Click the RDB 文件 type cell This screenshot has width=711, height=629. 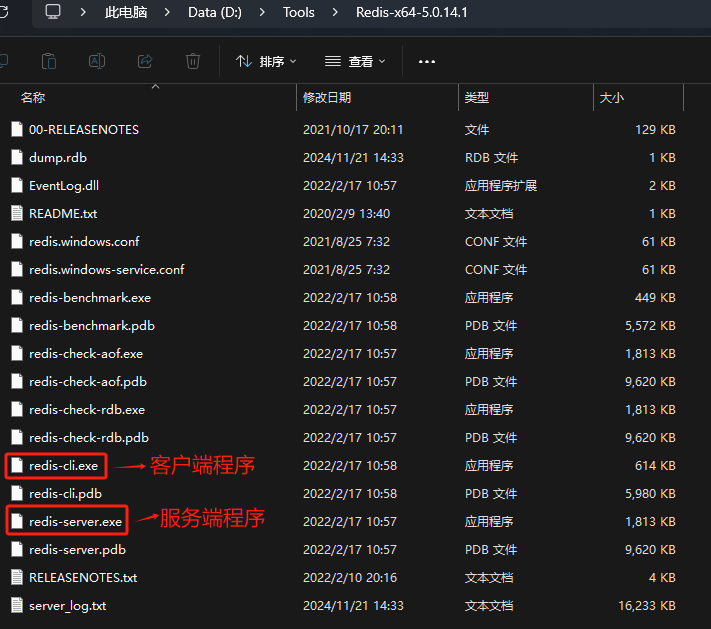tap(491, 158)
